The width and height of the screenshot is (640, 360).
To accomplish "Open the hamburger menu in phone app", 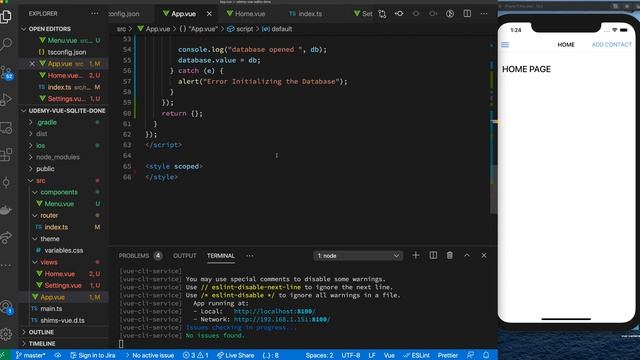I will click(x=505, y=44).
